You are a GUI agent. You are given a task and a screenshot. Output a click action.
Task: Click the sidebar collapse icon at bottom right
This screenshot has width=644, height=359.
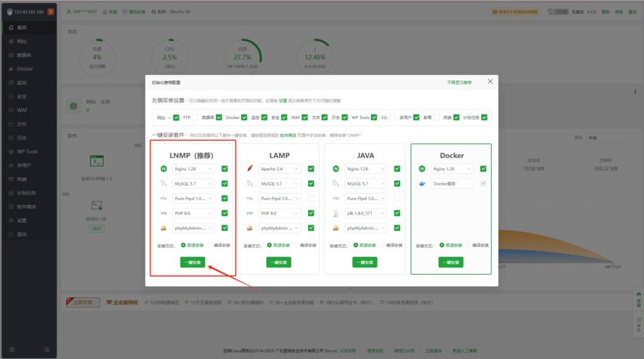point(47,350)
